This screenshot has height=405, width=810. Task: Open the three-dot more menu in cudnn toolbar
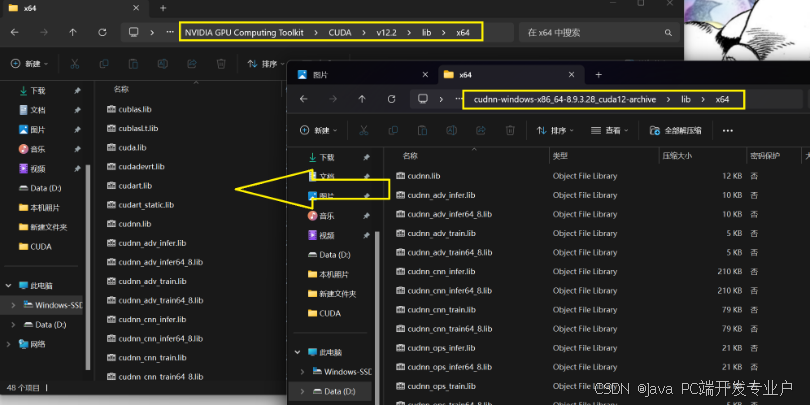[x=728, y=131]
